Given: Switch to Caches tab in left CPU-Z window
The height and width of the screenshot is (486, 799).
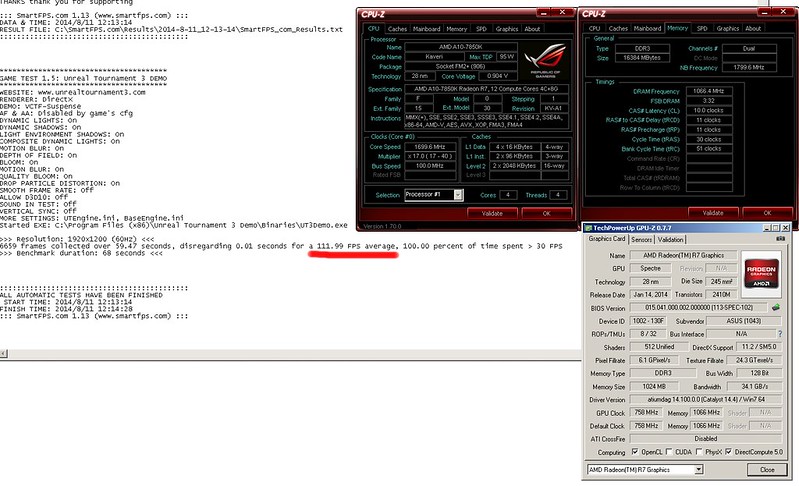Looking at the screenshot, I should click(397, 29).
